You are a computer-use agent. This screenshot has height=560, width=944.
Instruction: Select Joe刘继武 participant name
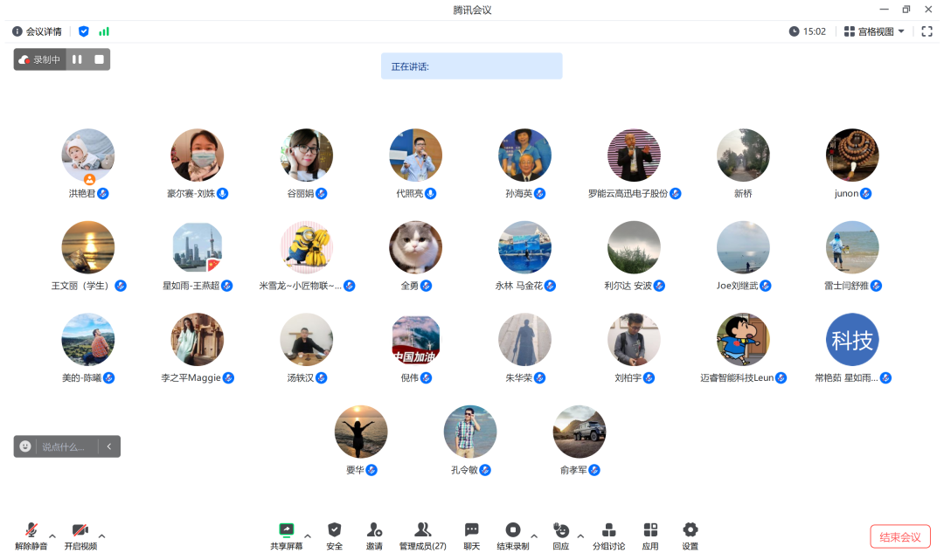pyautogui.click(x=737, y=286)
